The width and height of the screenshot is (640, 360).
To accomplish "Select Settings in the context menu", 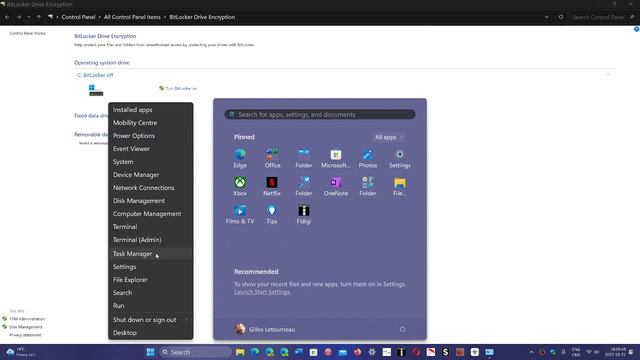I will (x=151, y=267).
